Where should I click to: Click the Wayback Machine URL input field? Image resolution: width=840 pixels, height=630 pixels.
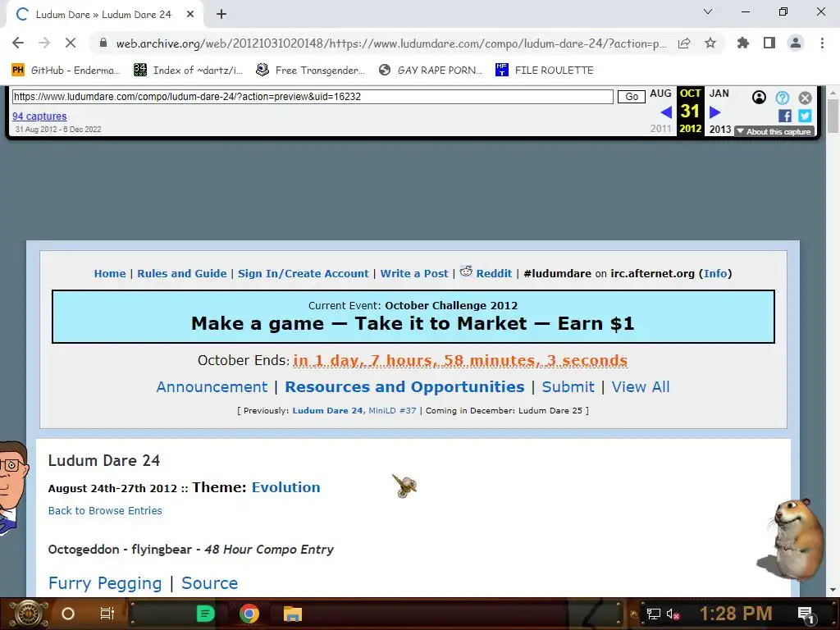313,97
